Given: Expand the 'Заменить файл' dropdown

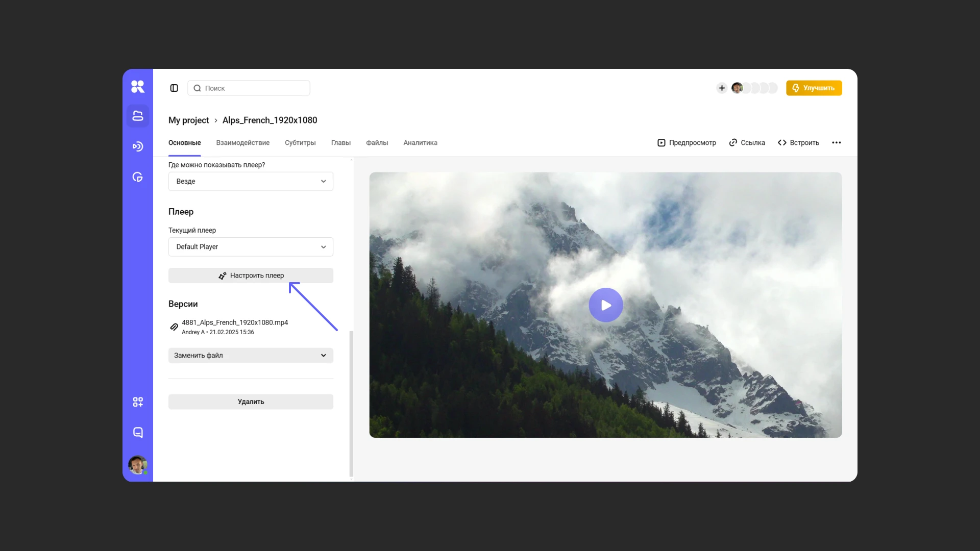Looking at the screenshot, I should [251, 356].
